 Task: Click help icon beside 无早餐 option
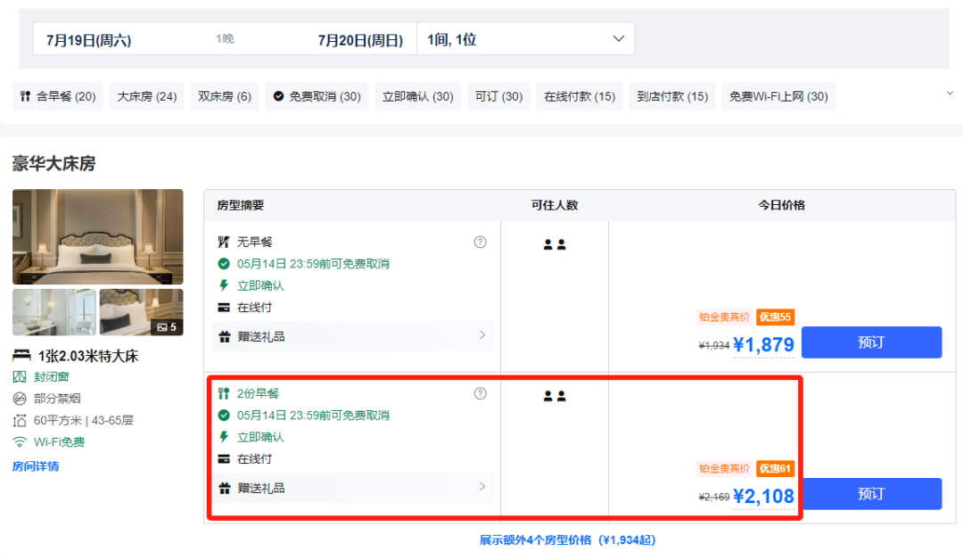point(480,242)
